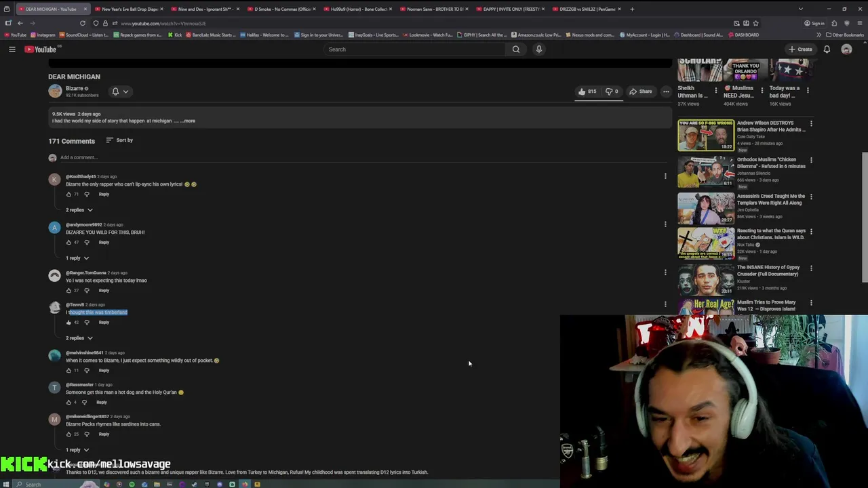Open YouTube notifications bell in header
The height and width of the screenshot is (488, 868).
827,49
